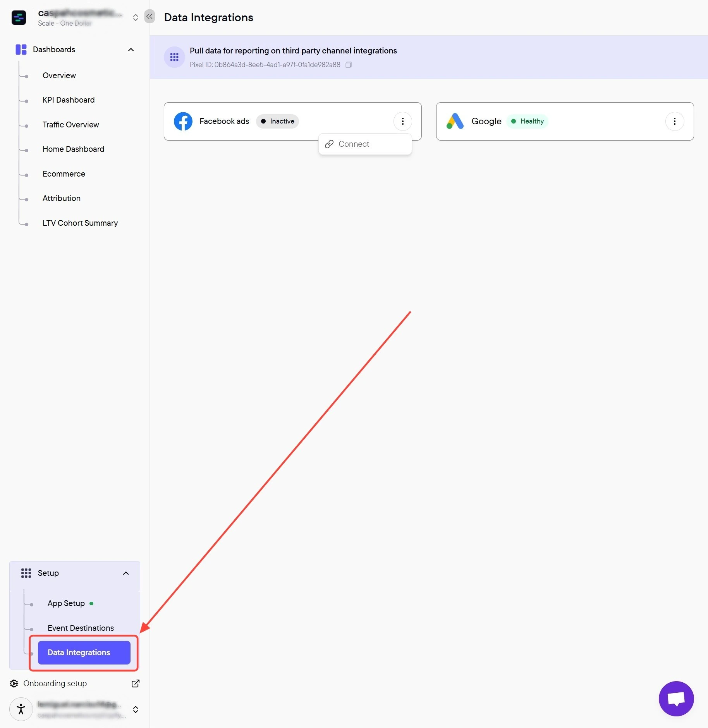Click the Facebook logo icon
This screenshot has height=728, width=708.
pos(183,121)
